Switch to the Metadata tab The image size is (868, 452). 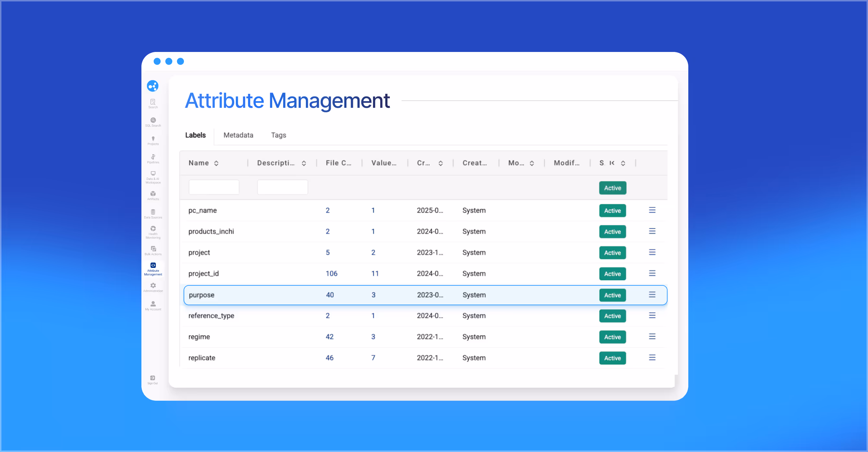click(x=238, y=135)
